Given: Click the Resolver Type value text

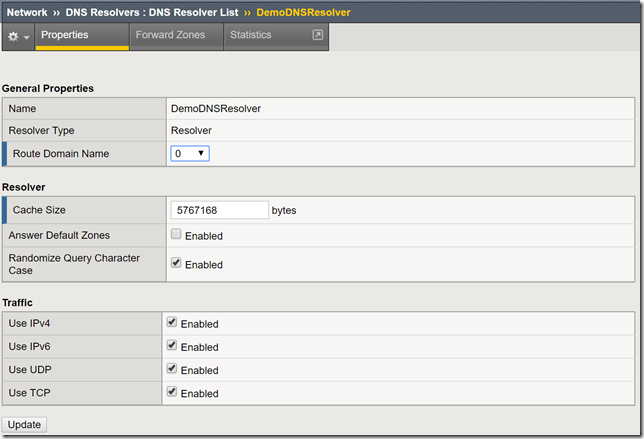Looking at the screenshot, I should pos(193,130).
